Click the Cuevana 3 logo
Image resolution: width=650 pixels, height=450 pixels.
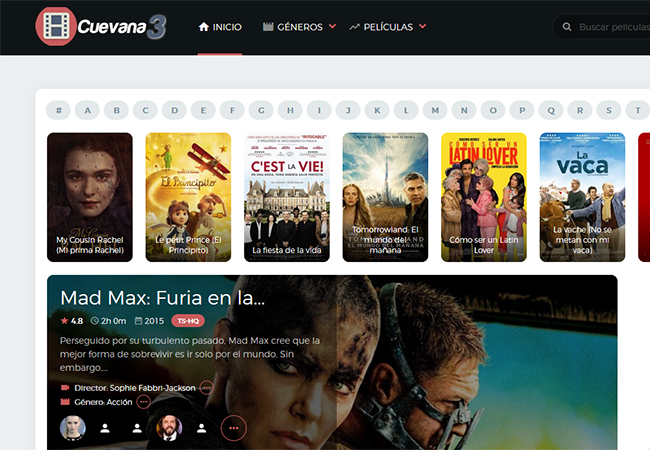(101, 27)
